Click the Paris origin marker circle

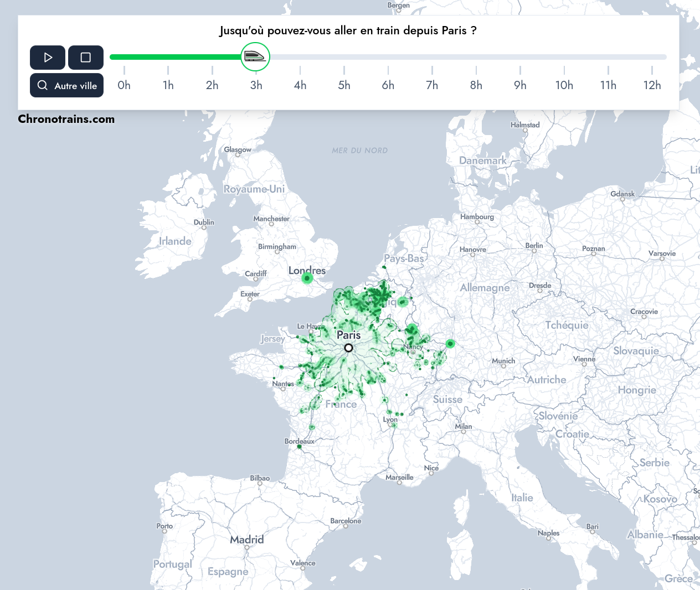348,348
